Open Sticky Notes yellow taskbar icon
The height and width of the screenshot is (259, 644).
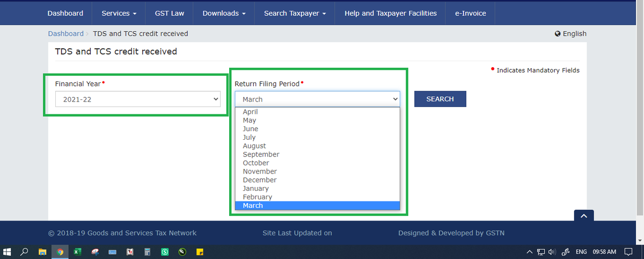(199, 251)
